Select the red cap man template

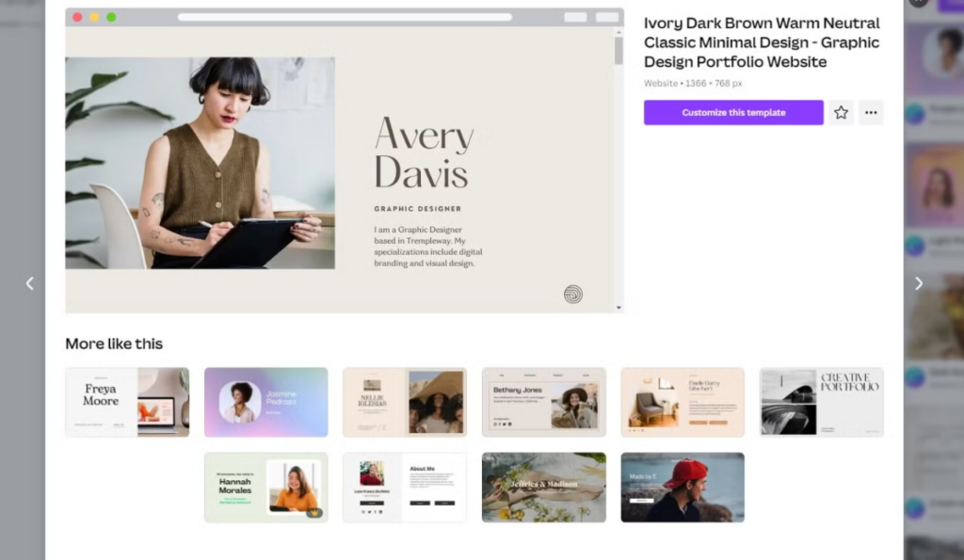tap(682, 488)
